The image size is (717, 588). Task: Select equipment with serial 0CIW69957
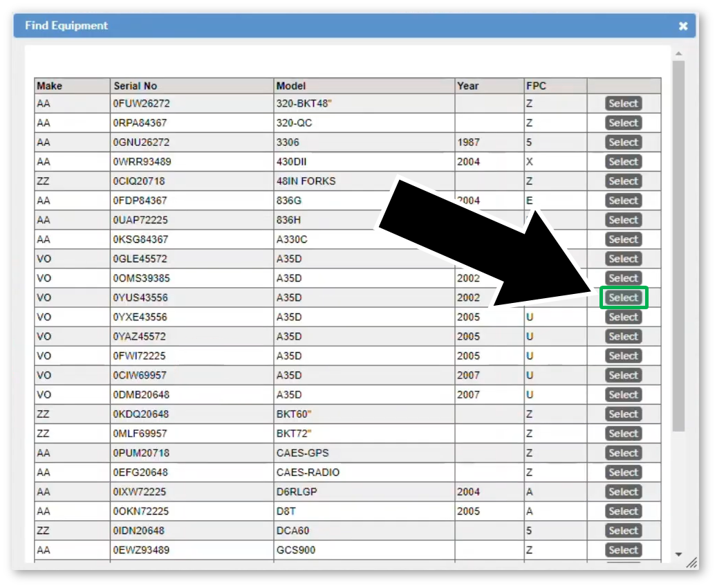623,375
